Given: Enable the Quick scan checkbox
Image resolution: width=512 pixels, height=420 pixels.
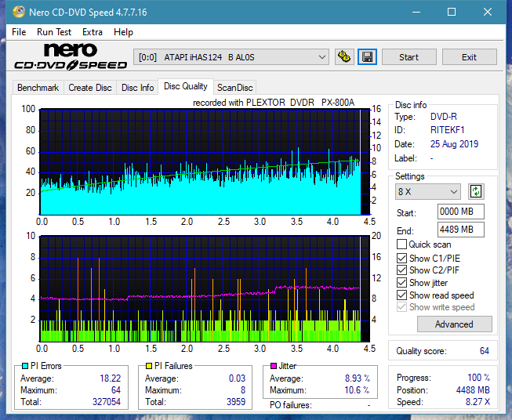Looking at the screenshot, I should pos(401,244).
